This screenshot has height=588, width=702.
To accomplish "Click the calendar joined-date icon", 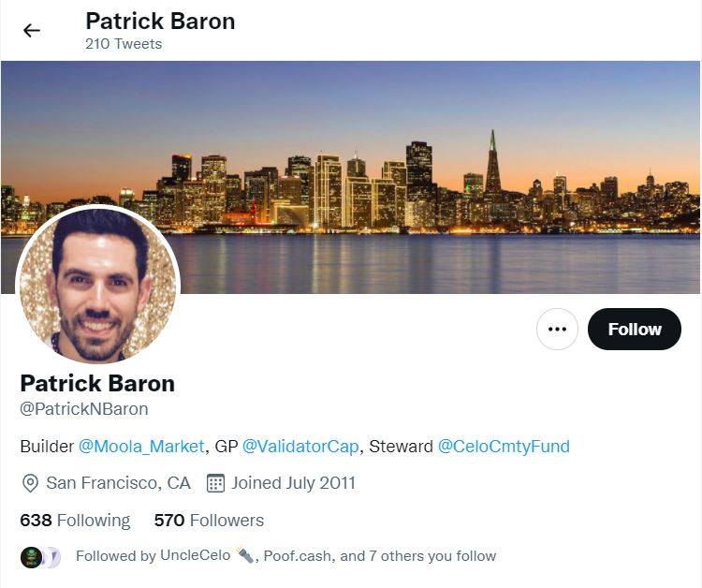I will coord(215,484).
